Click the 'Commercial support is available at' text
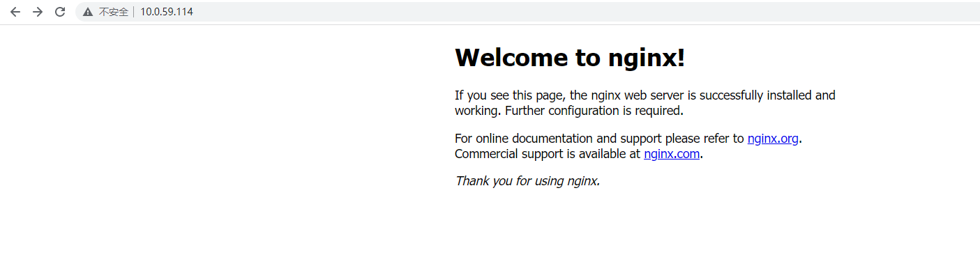The image size is (980, 280). tap(548, 154)
